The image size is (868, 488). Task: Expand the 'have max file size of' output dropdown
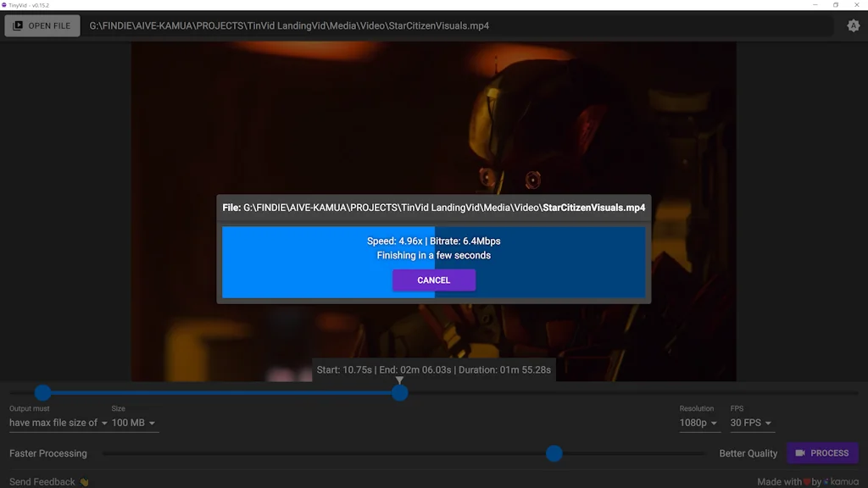click(x=56, y=423)
